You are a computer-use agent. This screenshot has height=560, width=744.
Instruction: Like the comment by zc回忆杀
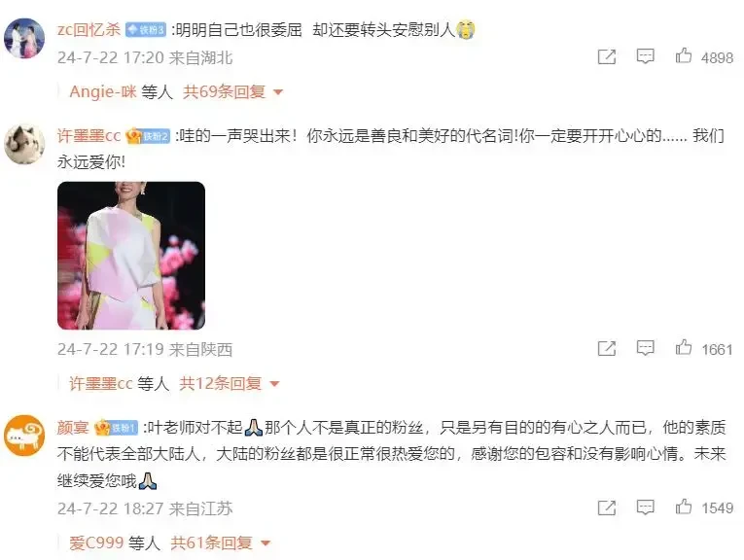[684, 56]
